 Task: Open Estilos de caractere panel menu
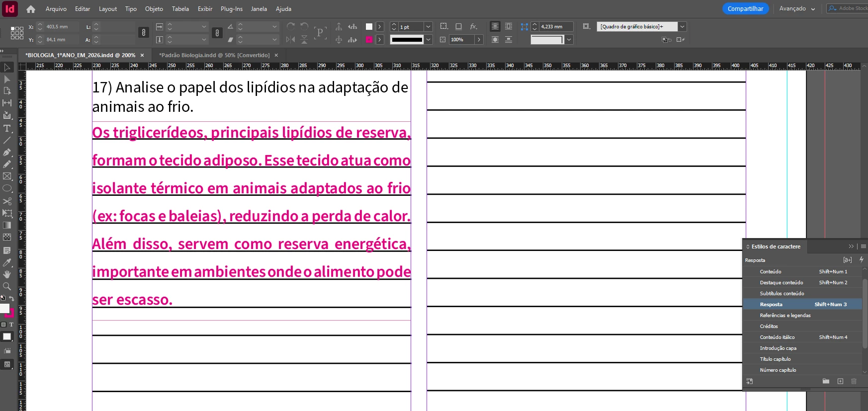click(864, 247)
